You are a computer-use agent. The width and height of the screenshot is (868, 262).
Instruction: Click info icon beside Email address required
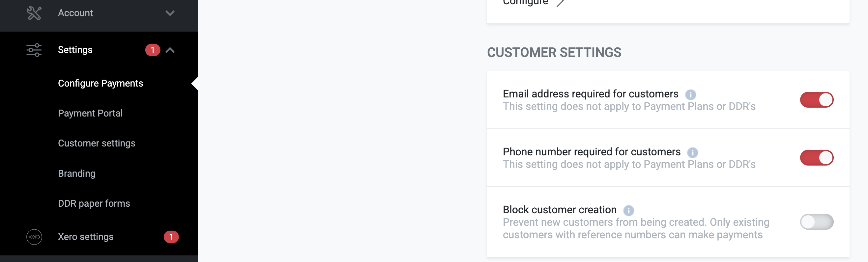[x=690, y=95]
